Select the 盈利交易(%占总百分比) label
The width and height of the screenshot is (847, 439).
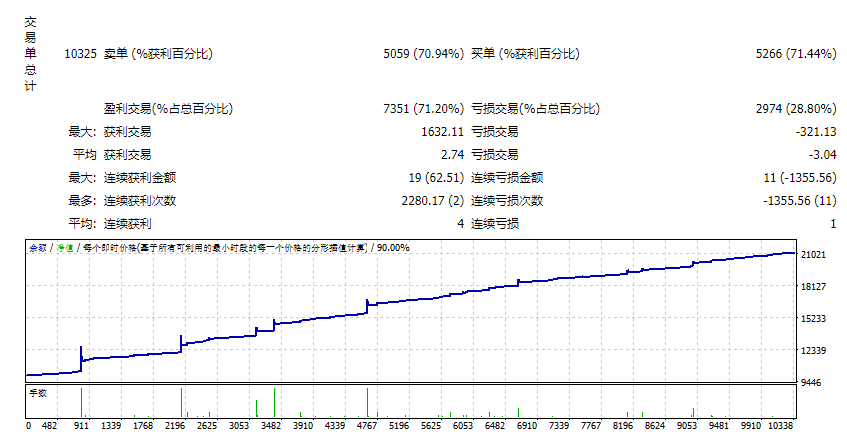[x=169, y=109]
